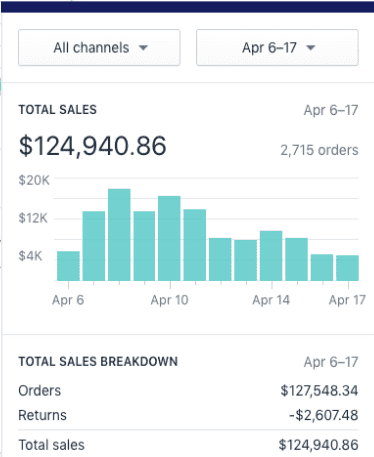The image size is (374, 457).
Task: Click the caret arrow beside All channels
Action: 143,48
